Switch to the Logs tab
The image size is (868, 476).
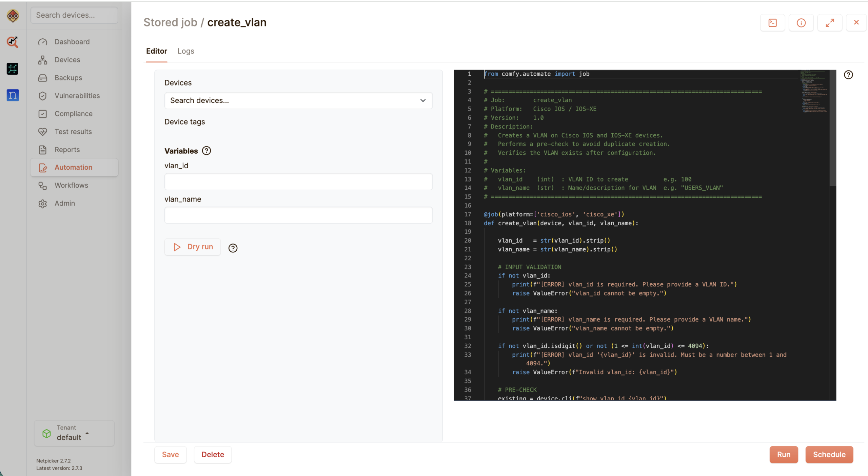186,51
